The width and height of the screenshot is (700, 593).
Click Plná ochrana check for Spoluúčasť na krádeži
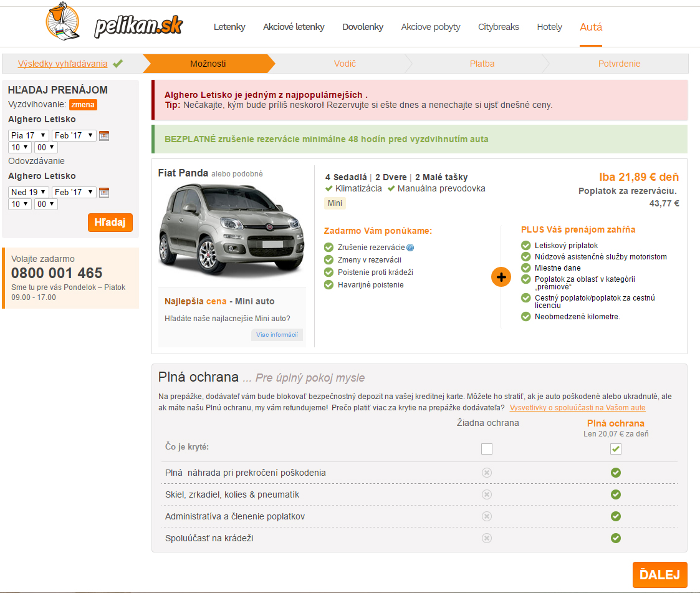pyautogui.click(x=616, y=538)
